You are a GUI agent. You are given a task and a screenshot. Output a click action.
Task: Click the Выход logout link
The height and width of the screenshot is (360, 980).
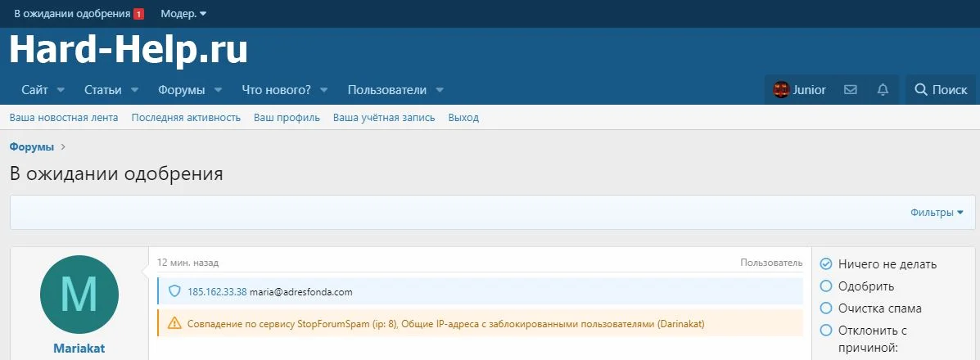463,118
